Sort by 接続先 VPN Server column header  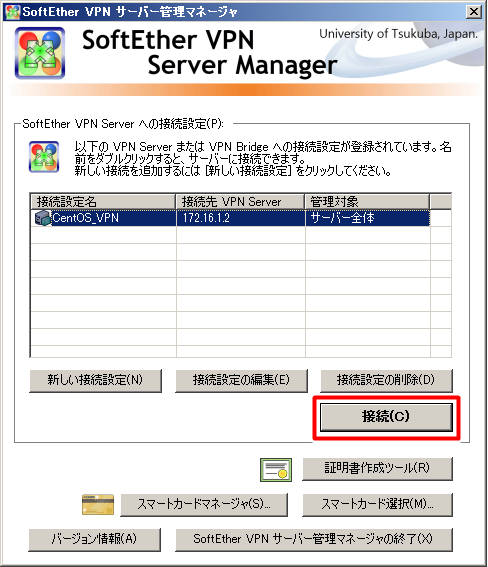tap(240, 201)
